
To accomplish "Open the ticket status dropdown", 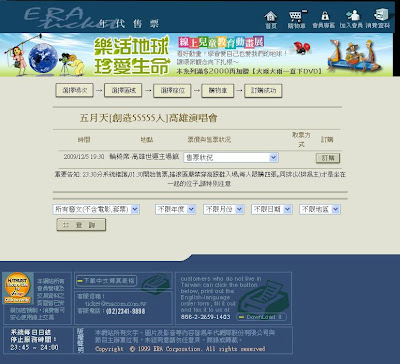I will pyautogui.click(x=231, y=157).
